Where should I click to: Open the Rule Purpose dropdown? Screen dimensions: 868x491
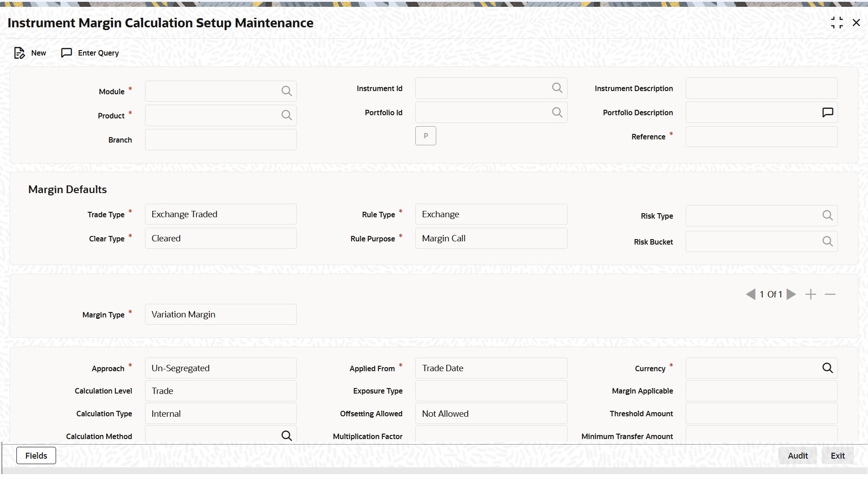tap(491, 238)
